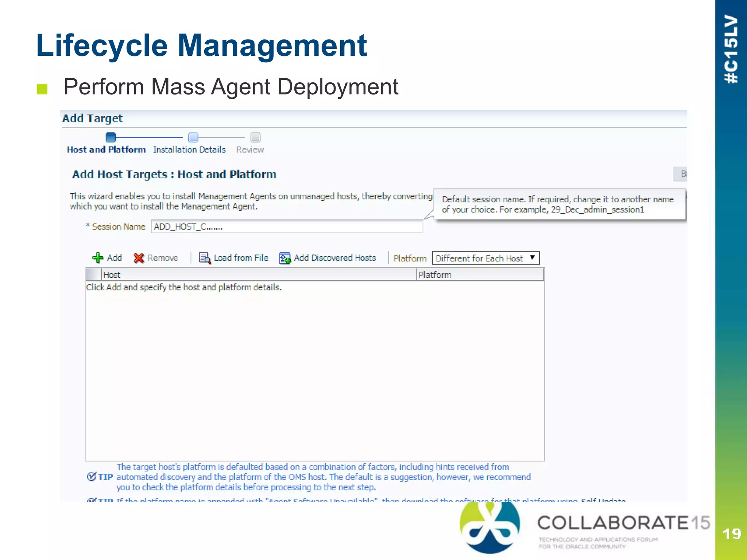Select the Installation Details wizard step
Screen dimensions: 747x560
point(189,149)
